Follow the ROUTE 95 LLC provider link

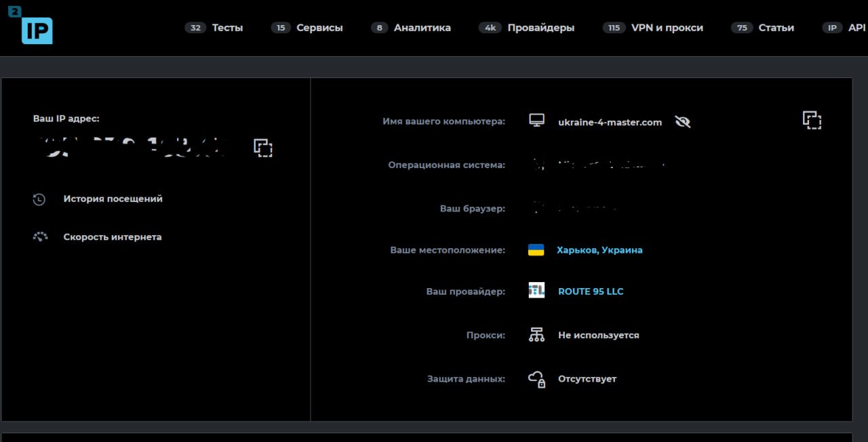click(591, 292)
